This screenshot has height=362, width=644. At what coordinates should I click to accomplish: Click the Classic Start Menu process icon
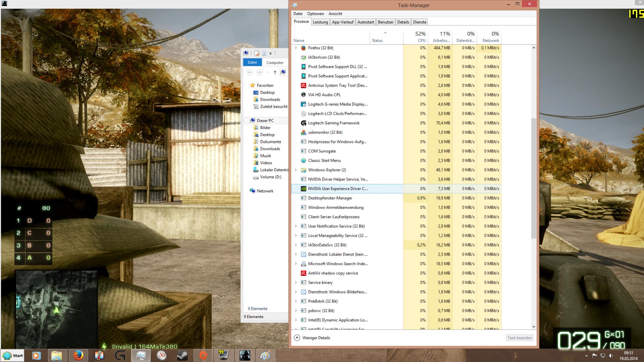[303, 161]
